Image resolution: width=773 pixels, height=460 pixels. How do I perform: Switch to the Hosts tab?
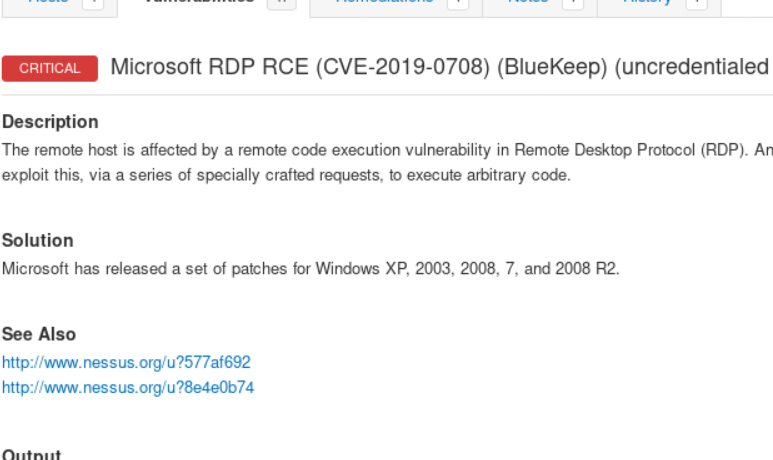48,3
